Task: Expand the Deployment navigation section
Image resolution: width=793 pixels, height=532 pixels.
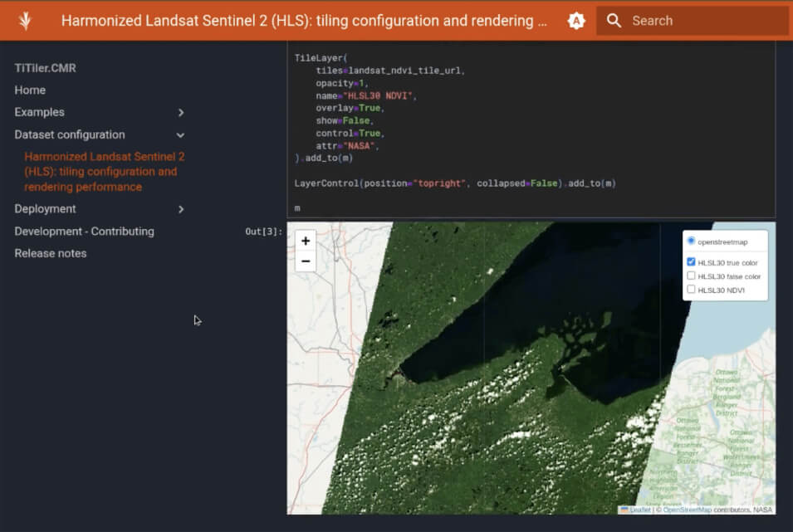Action: click(x=180, y=209)
